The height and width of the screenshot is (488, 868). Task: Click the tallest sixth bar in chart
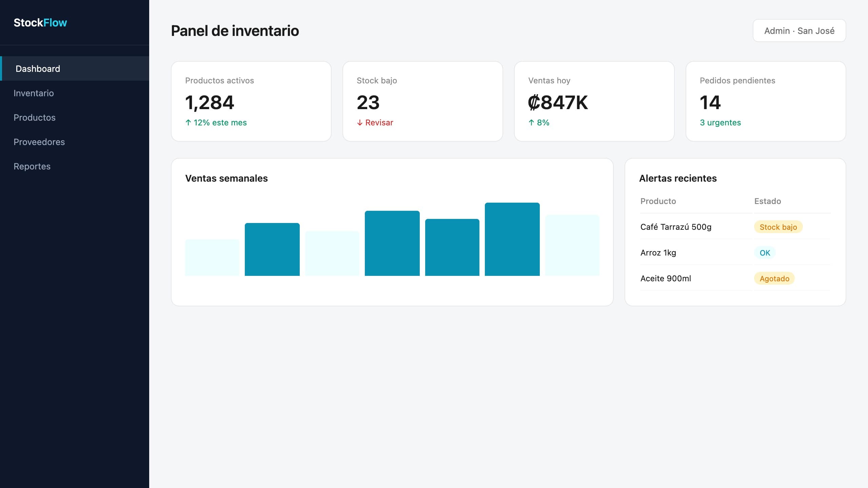[512, 239]
